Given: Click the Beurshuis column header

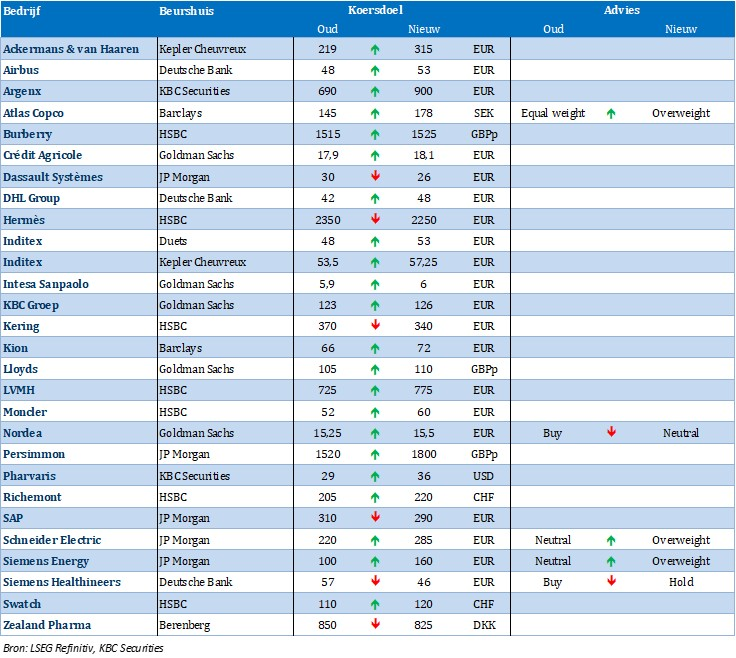Looking at the screenshot, I should (x=186, y=10).
